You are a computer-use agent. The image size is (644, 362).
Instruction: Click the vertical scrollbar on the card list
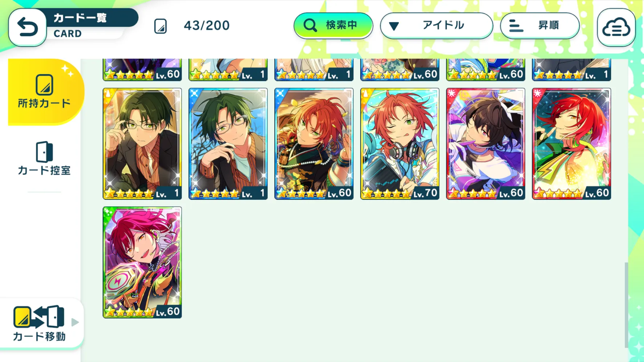pyautogui.click(x=626, y=305)
